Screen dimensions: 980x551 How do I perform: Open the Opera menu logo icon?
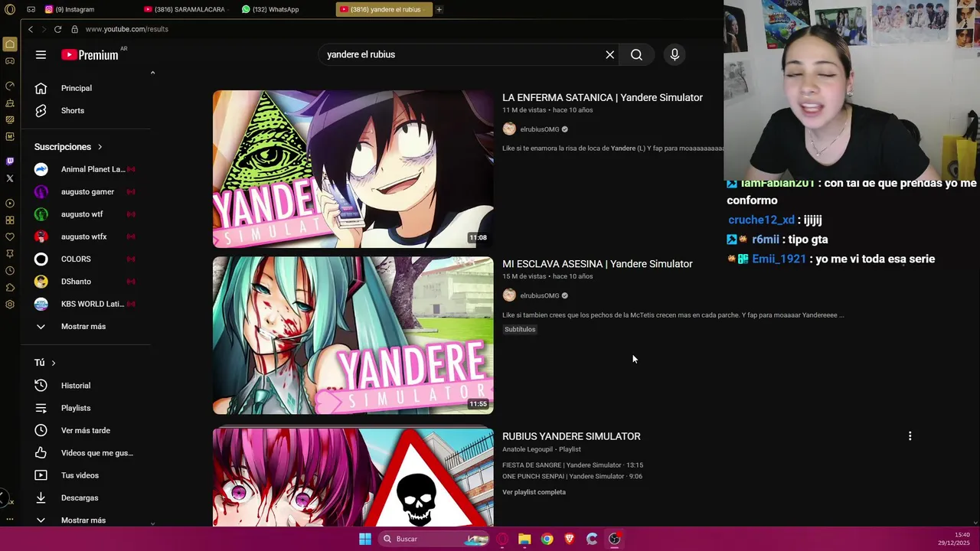click(10, 9)
